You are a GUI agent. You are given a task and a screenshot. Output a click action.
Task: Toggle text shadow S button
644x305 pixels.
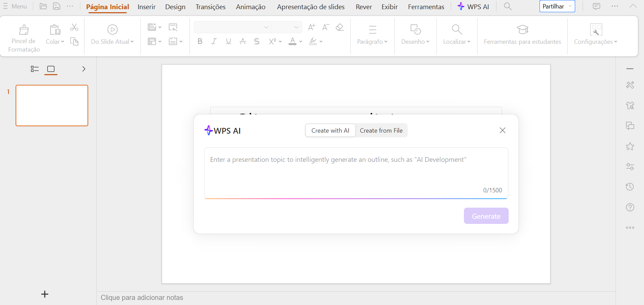[257, 41]
